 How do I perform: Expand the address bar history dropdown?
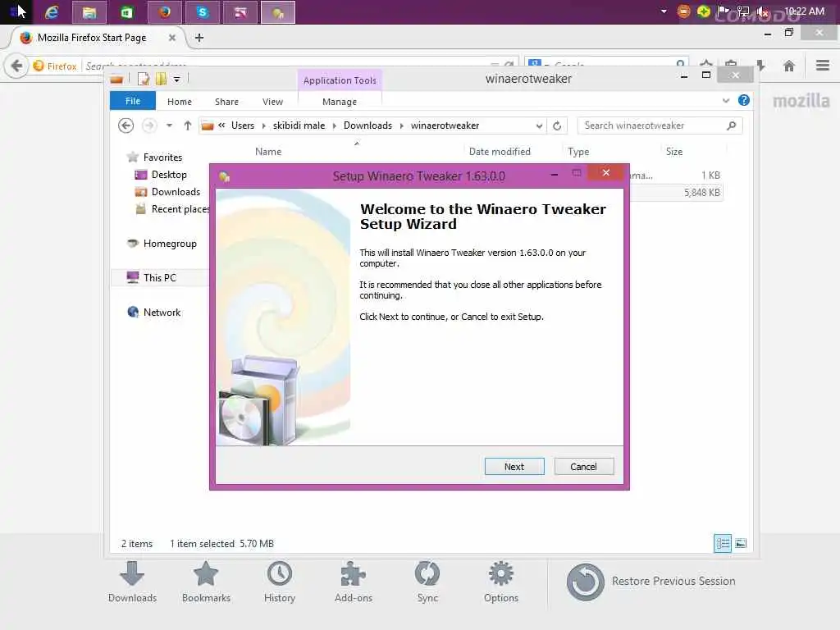pyautogui.click(x=539, y=126)
